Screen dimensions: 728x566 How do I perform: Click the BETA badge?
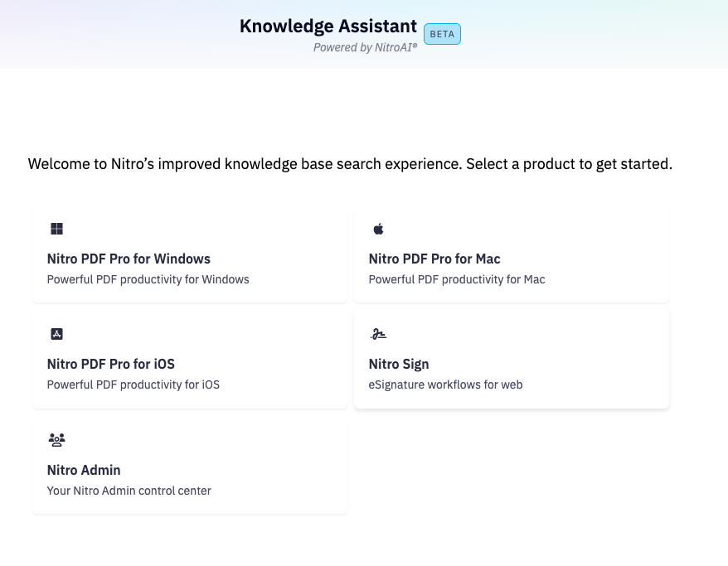(x=442, y=34)
